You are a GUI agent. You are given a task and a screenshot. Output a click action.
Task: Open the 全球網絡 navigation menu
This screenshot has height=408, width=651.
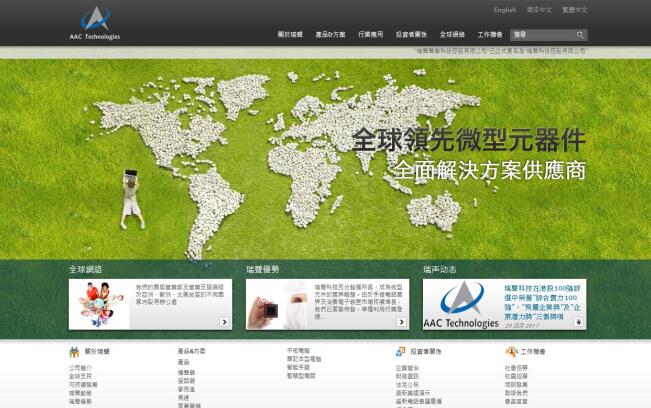pyautogui.click(x=452, y=35)
